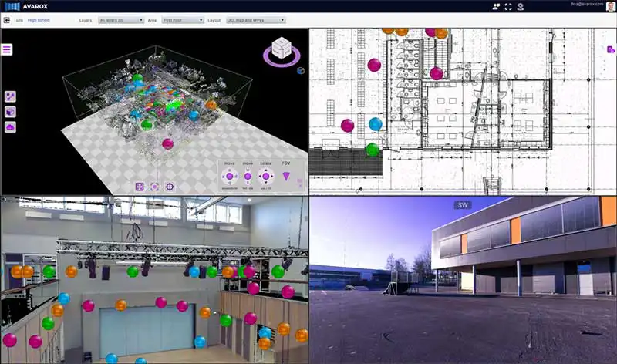
Task: Click the AVAROX logo
Action: [25, 6]
